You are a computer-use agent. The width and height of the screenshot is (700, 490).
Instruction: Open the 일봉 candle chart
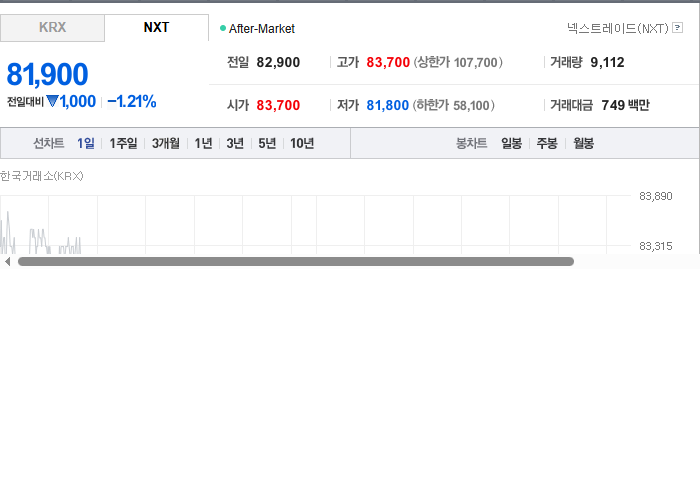(512, 143)
